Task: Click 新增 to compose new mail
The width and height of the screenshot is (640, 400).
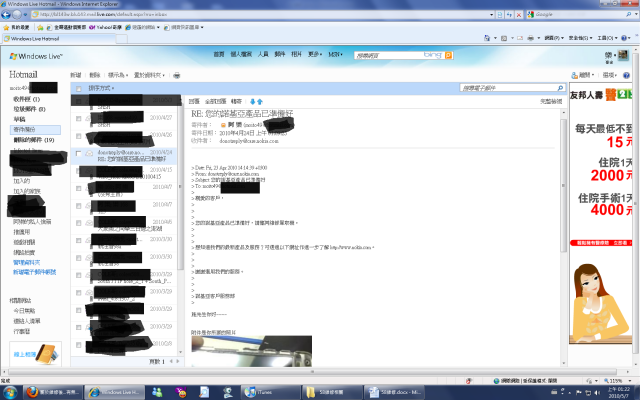Action: [76, 75]
